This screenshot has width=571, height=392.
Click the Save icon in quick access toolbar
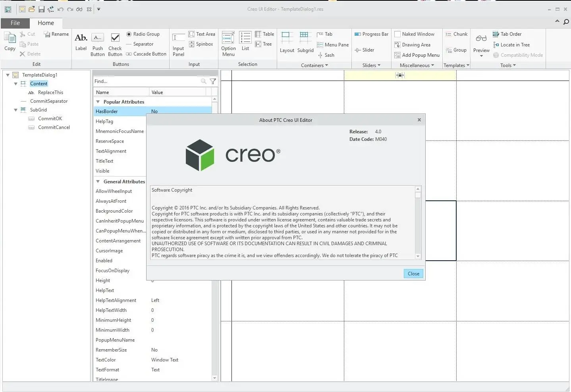pyautogui.click(x=41, y=9)
